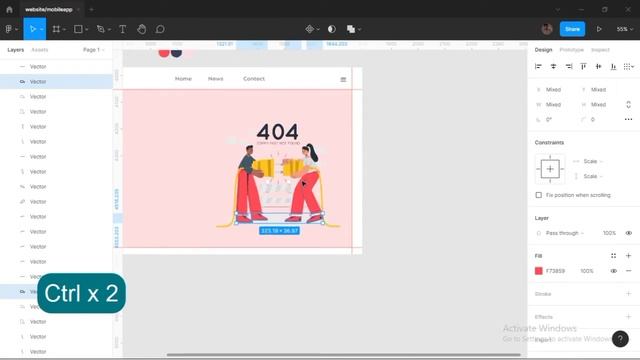Open the Page 1 dropdown
The width and height of the screenshot is (640, 360).
tap(93, 49)
